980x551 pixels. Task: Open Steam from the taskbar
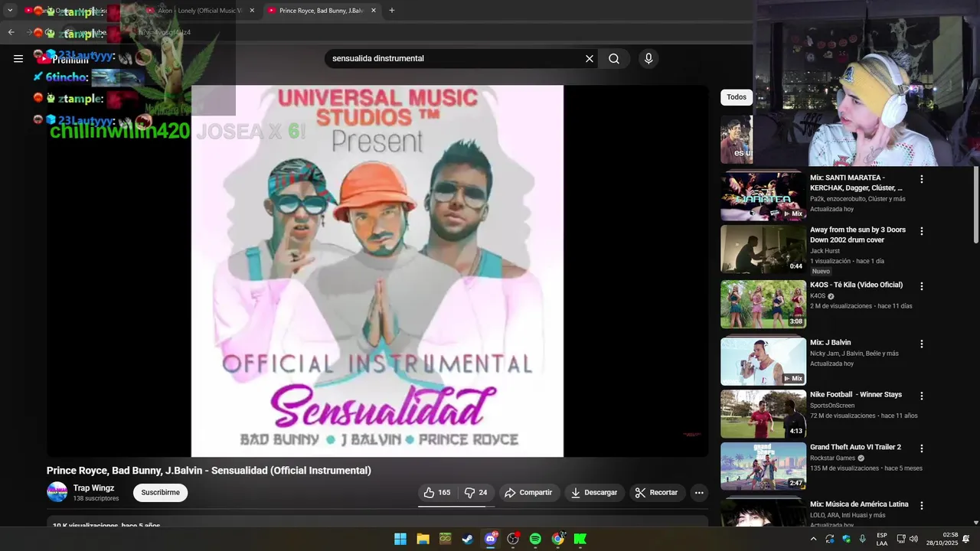pyautogui.click(x=468, y=539)
